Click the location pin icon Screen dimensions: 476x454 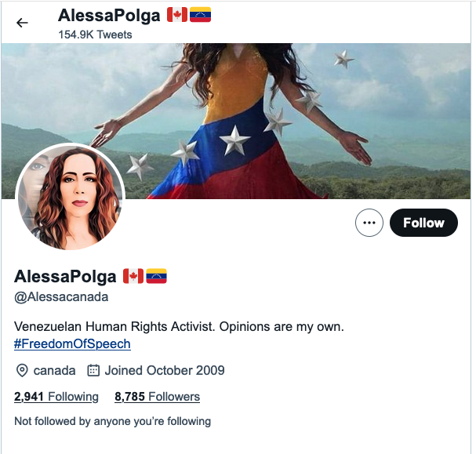[x=22, y=371]
